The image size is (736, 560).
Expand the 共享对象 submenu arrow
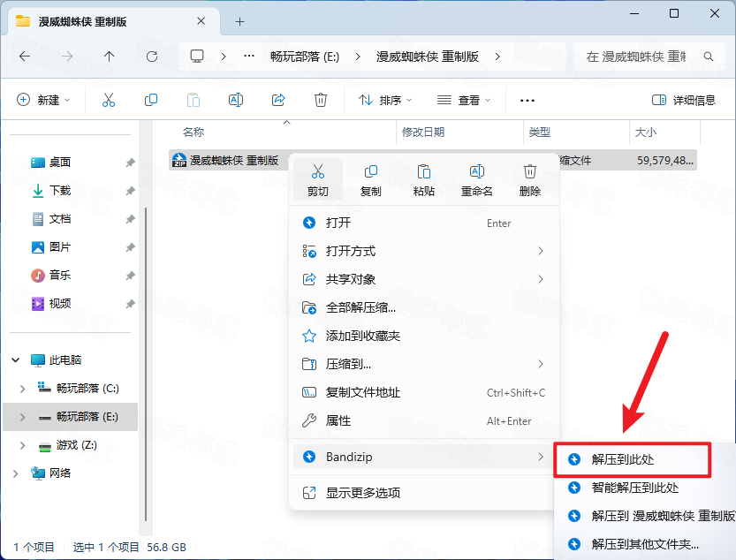541,279
